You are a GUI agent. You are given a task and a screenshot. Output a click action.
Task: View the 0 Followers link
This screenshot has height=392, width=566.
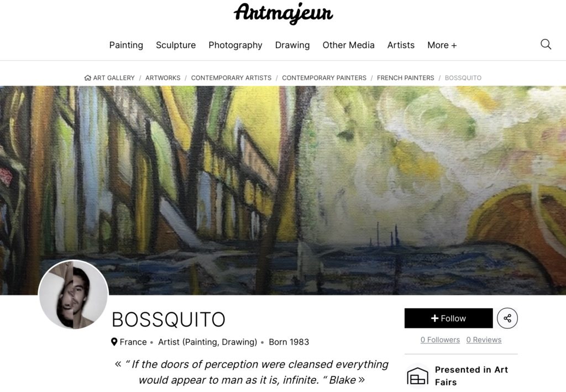440,340
